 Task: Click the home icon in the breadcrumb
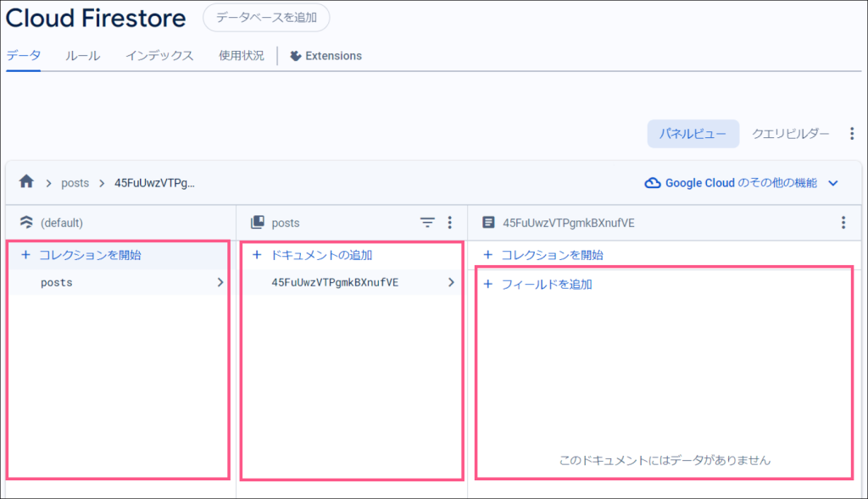[26, 181]
